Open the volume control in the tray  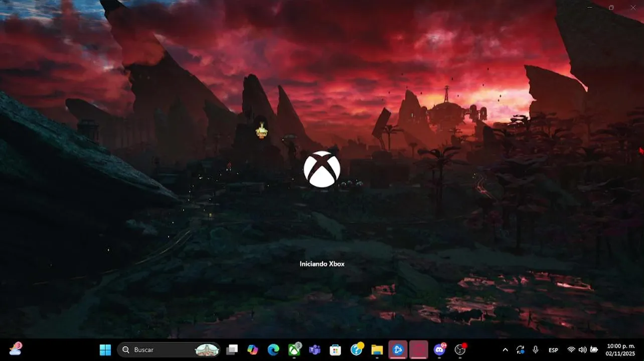click(582, 349)
